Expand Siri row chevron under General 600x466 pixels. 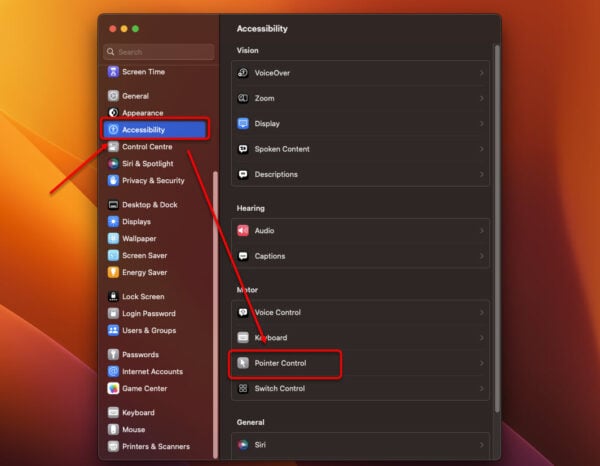[482, 445]
